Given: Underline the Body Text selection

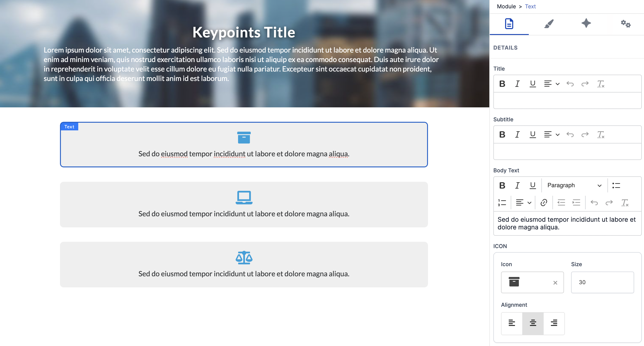Looking at the screenshot, I should (533, 185).
